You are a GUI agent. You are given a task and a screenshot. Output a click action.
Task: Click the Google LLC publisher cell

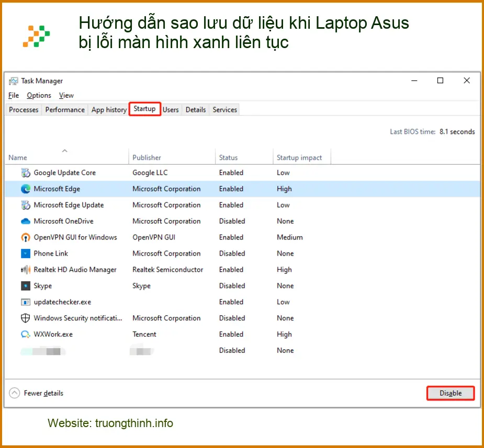pyautogui.click(x=150, y=173)
